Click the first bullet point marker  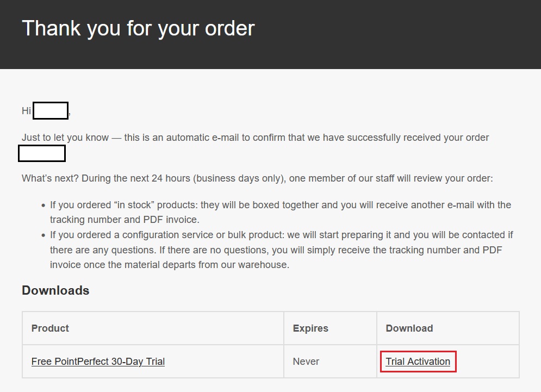click(x=43, y=206)
